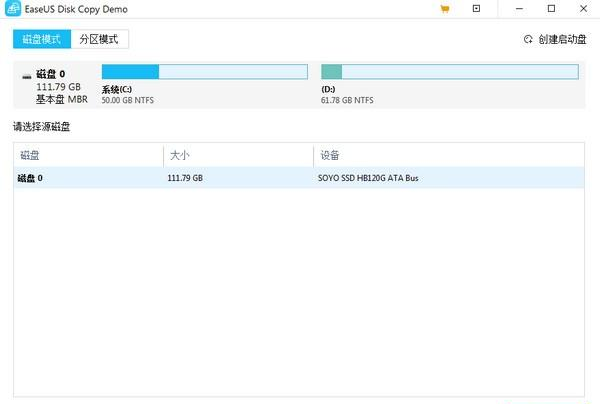Click the 61.78 GB NTFS text
The image size is (600, 404).
[x=347, y=100]
